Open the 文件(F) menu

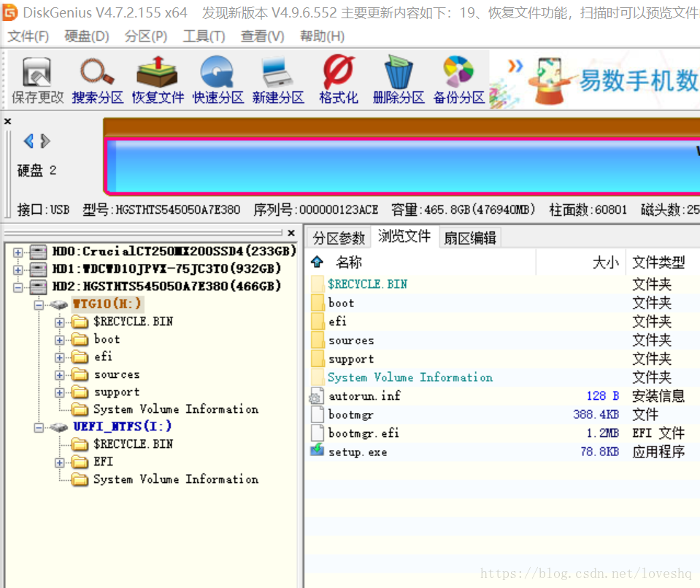tap(28, 36)
